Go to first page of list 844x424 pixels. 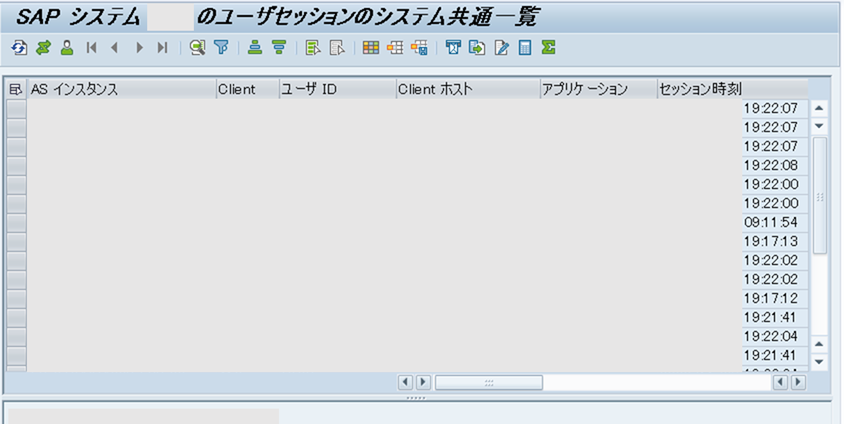[92, 48]
